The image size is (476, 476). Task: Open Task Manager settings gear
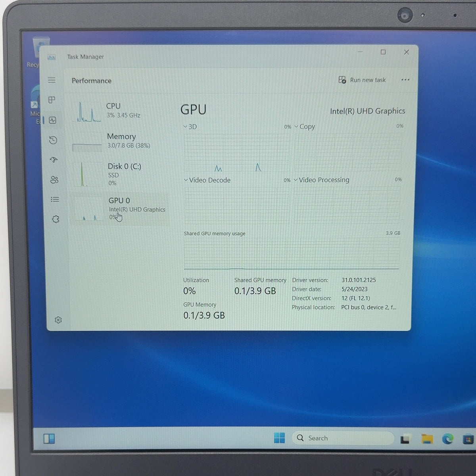click(x=58, y=320)
